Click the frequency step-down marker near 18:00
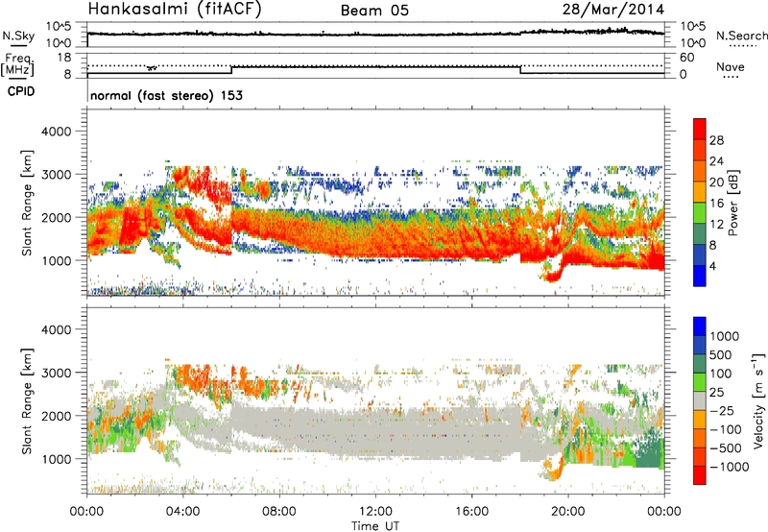768x532 pixels. (520, 70)
